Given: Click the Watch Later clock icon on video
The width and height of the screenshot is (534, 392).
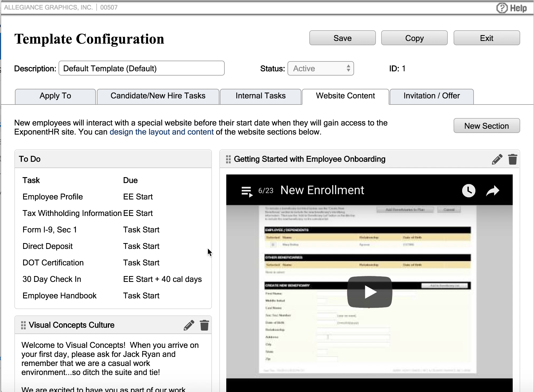Looking at the screenshot, I should pos(469,190).
